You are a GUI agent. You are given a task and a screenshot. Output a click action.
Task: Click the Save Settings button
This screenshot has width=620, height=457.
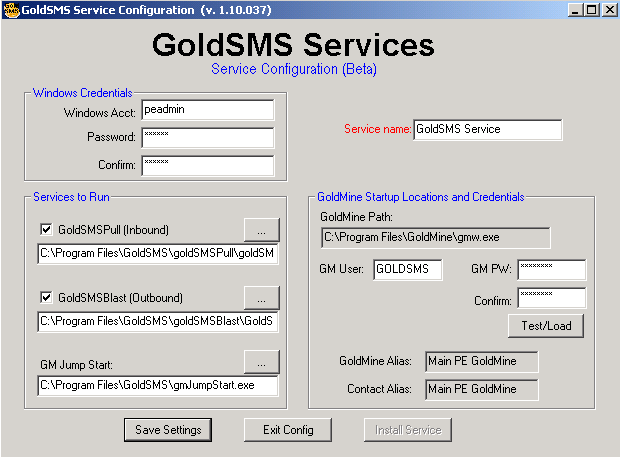click(168, 430)
